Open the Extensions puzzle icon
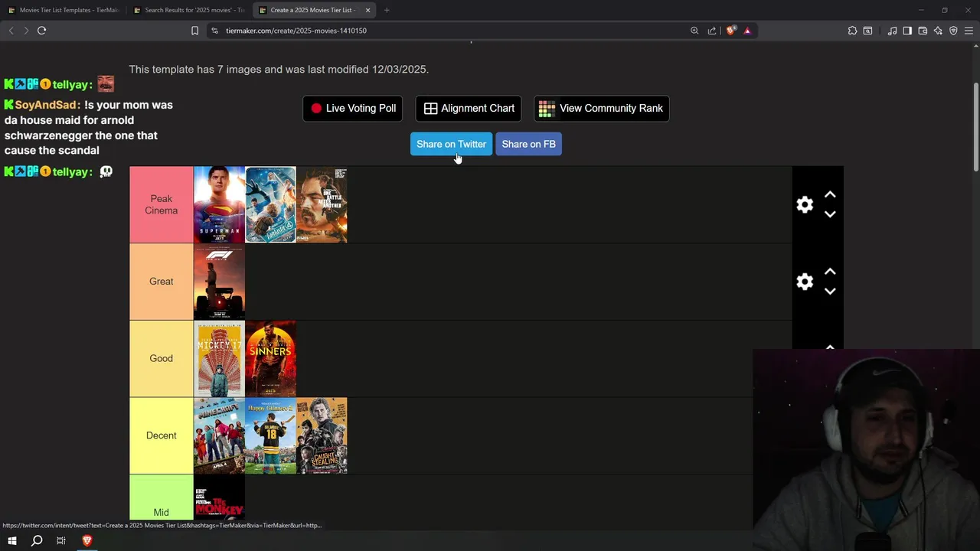The height and width of the screenshot is (551, 980). tap(852, 31)
